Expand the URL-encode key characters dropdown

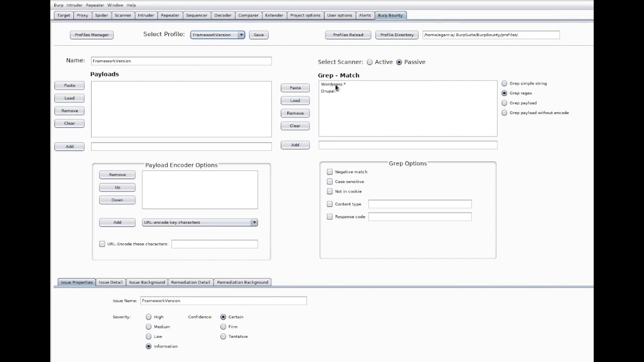click(x=254, y=222)
